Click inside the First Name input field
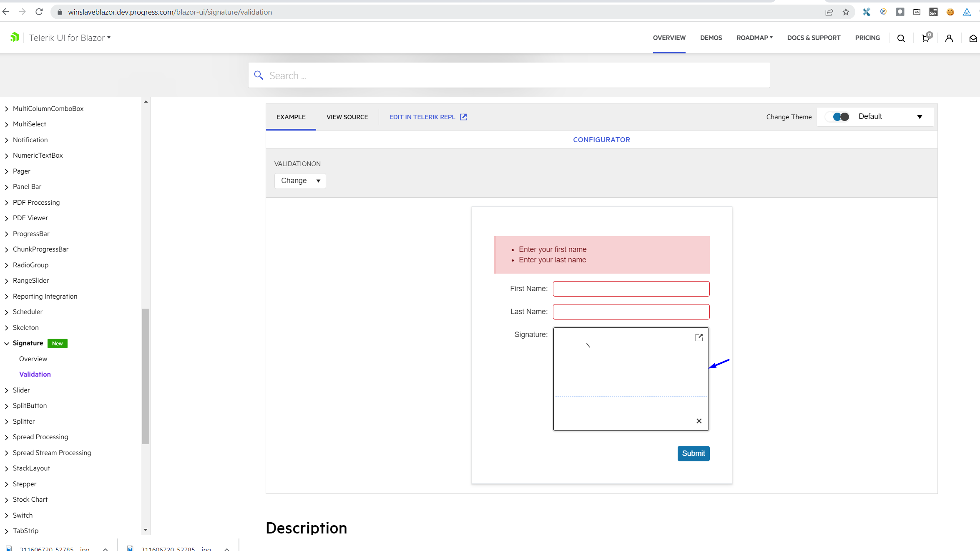 click(631, 288)
